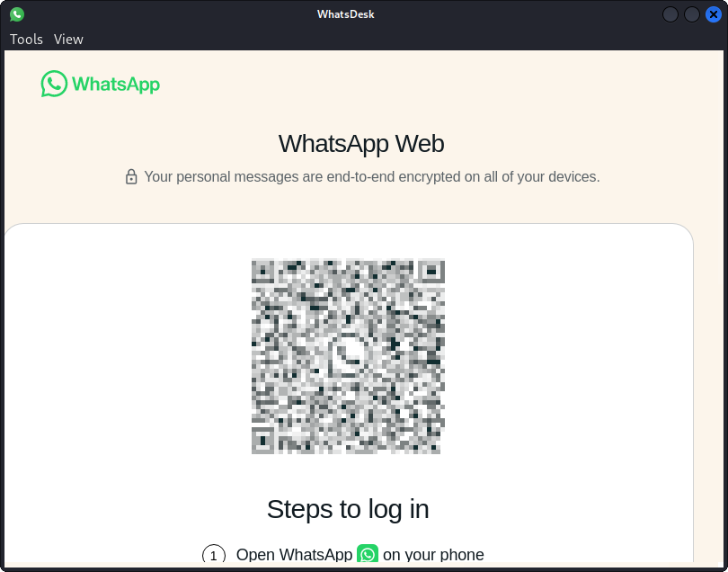Maximize the WhatsDesk window
This screenshot has height=572, width=728.
click(692, 14)
